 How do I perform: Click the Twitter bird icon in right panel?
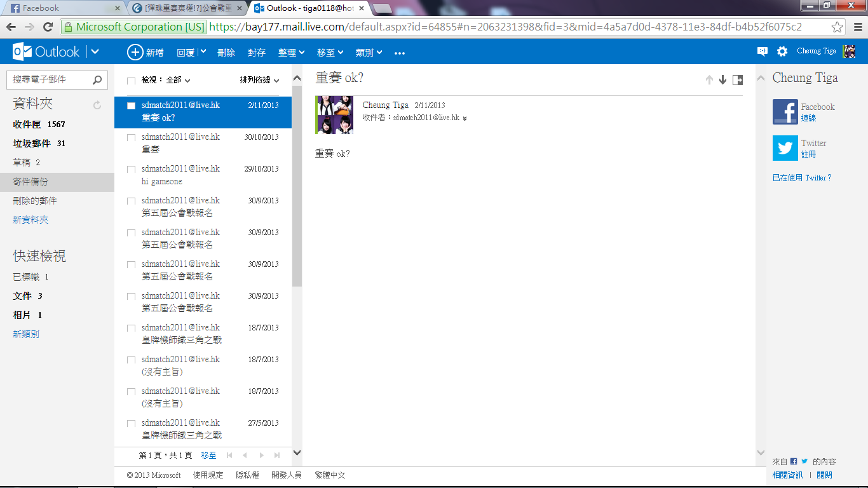pos(785,148)
